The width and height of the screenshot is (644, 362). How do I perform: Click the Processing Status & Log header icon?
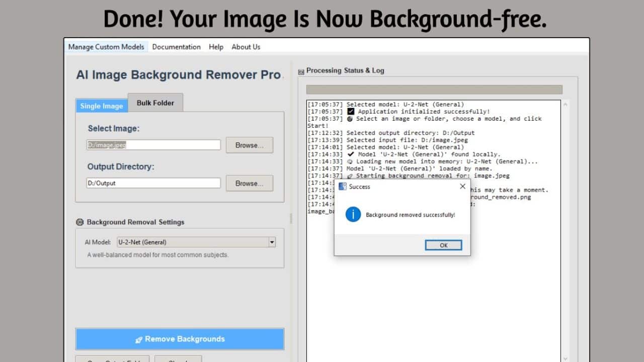point(301,71)
